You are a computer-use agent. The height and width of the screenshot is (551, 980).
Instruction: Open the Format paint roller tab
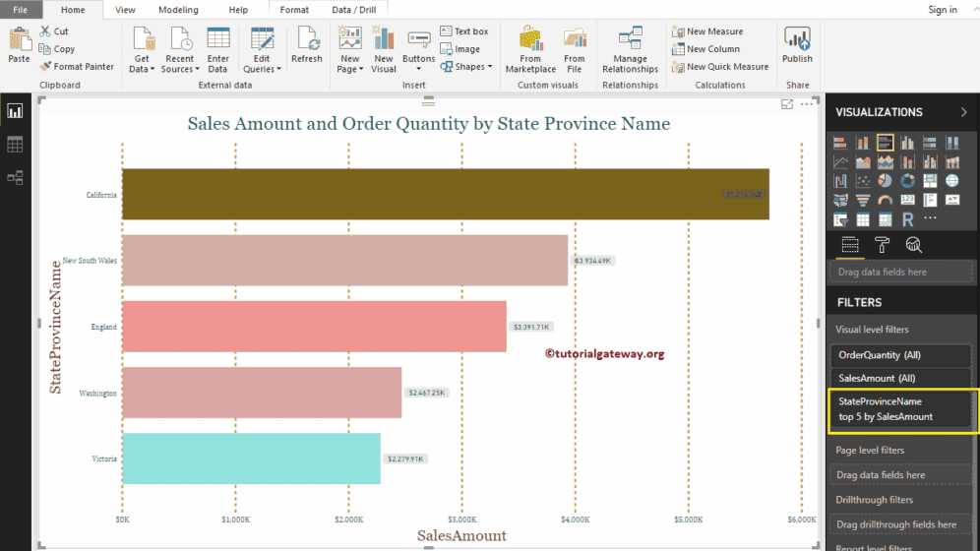pyautogui.click(x=882, y=245)
